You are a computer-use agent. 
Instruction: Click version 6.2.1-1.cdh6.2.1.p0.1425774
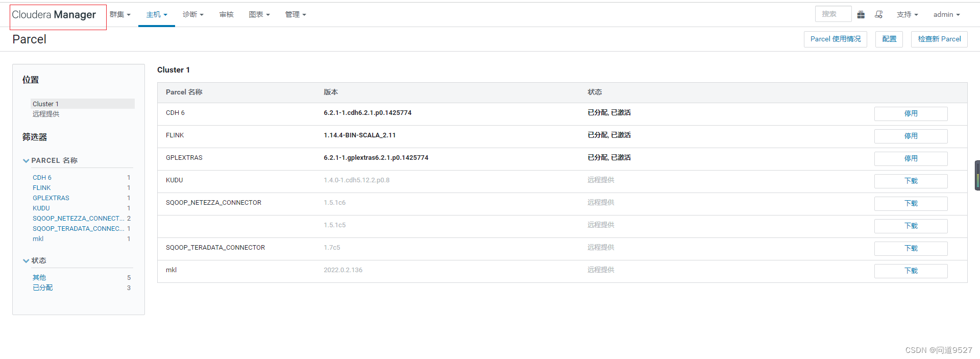(x=367, y=113)
